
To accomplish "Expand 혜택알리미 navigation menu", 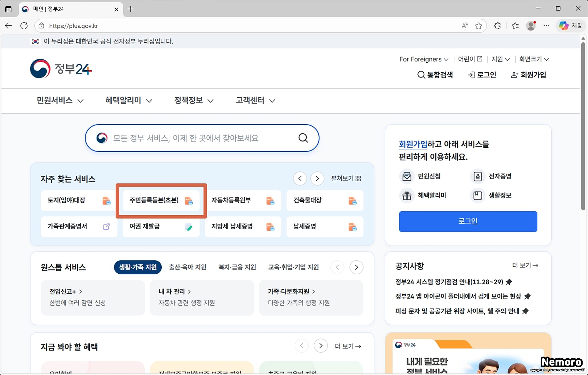I will [128, 100].
